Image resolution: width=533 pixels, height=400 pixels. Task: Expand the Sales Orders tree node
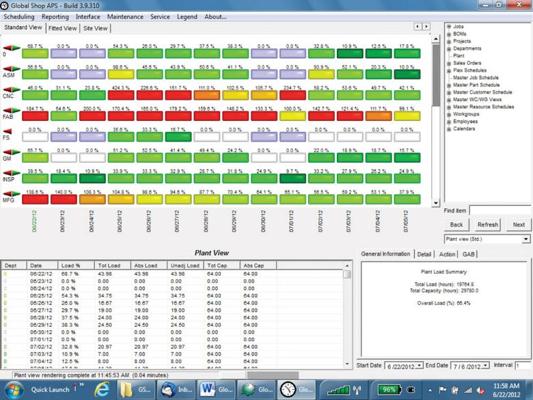449,63
